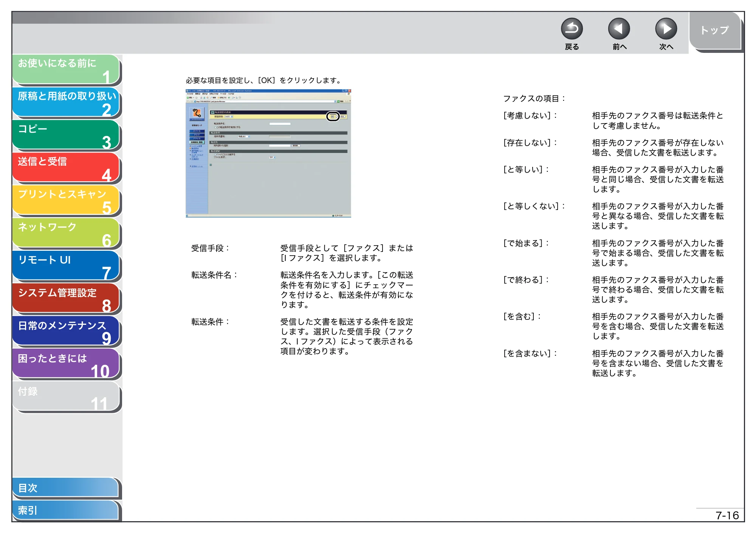Click the term [で終わる]：
The height and width of the screenshot is (534, 756).
(526, 280)
